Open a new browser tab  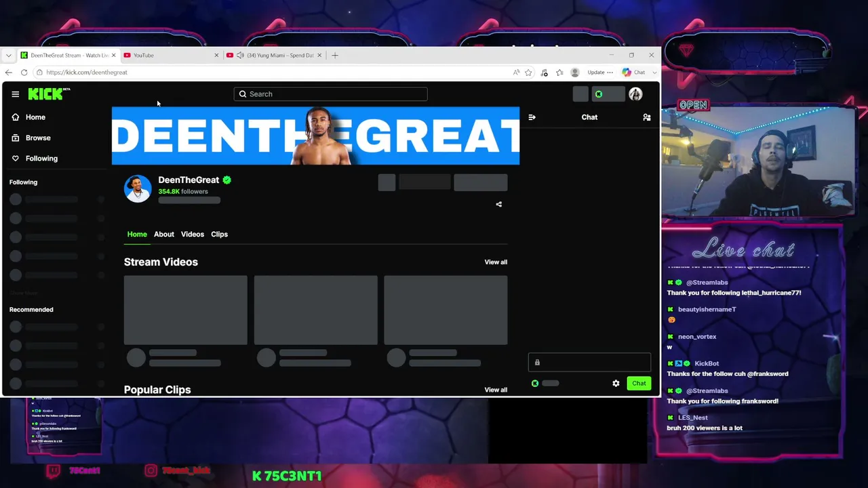pyautogui.click(x=335, y=56)
